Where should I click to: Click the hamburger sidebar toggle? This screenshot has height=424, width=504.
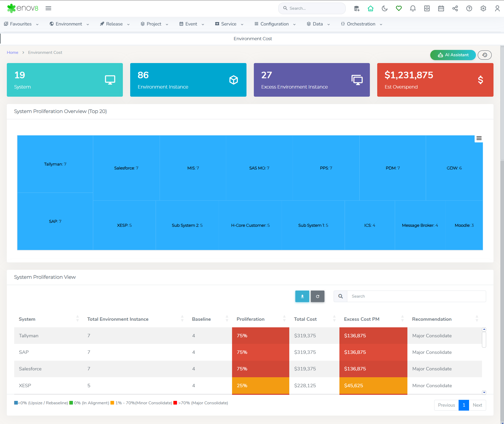coord(48,8)
